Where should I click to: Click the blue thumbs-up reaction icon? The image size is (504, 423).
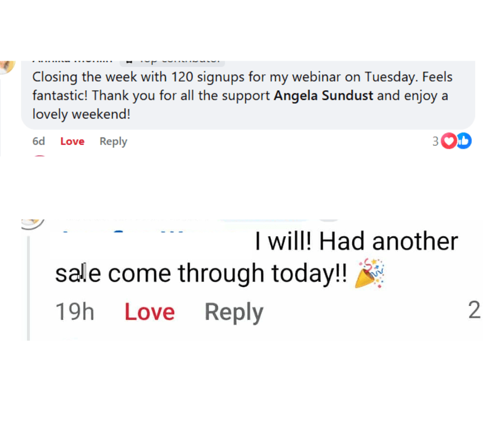pos(464,141)
